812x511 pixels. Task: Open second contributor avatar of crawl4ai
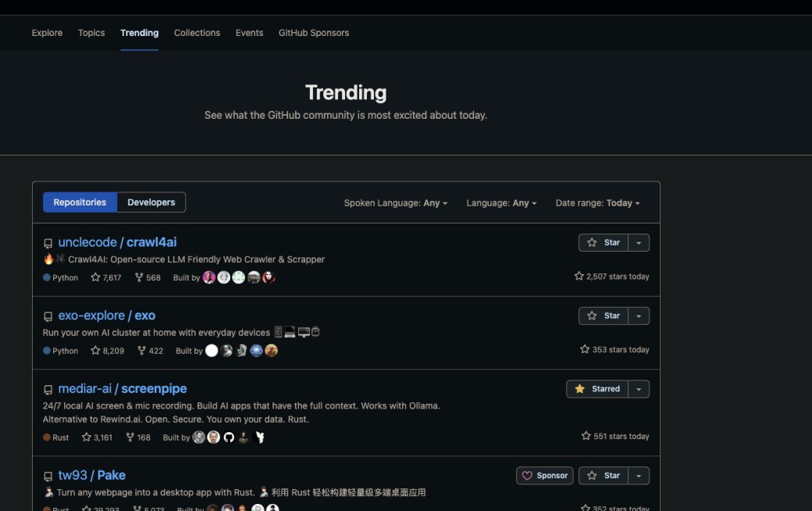tap(224, 277)
